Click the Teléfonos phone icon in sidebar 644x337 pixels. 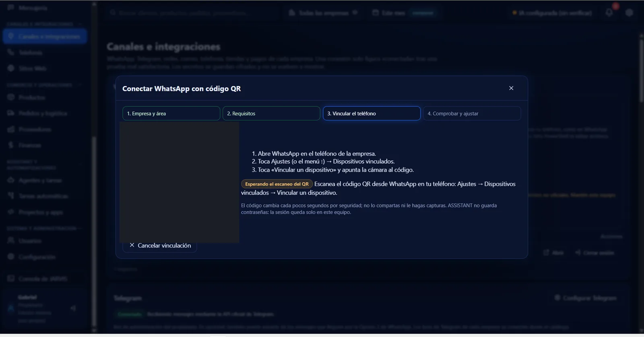[11, 52]
